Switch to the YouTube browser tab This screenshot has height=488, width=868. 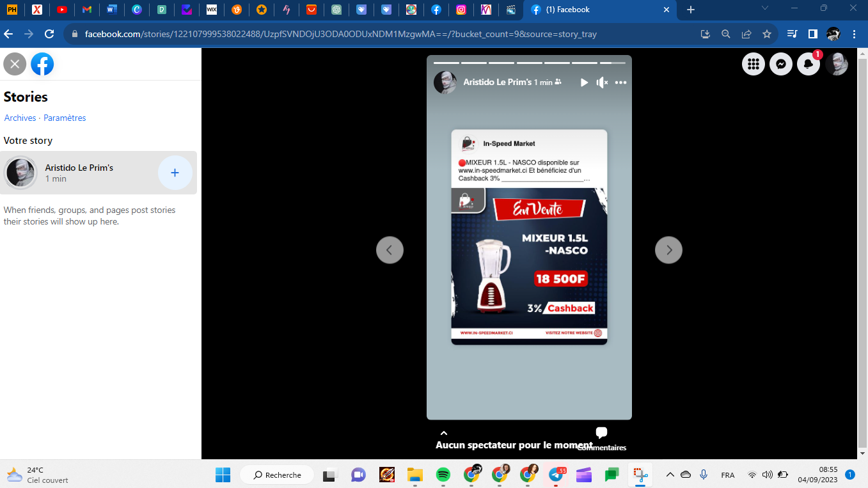click(61, 10)
